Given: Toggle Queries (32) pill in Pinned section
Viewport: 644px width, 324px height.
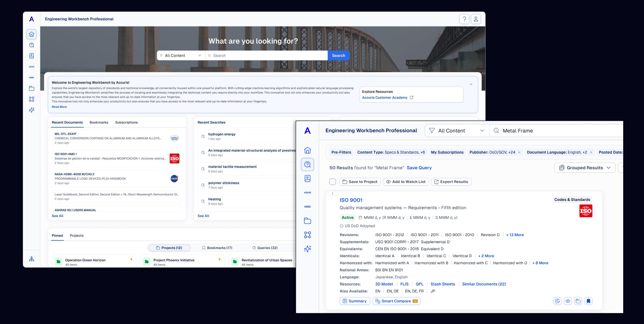Looking at the screenshot, I should (265, 248).
